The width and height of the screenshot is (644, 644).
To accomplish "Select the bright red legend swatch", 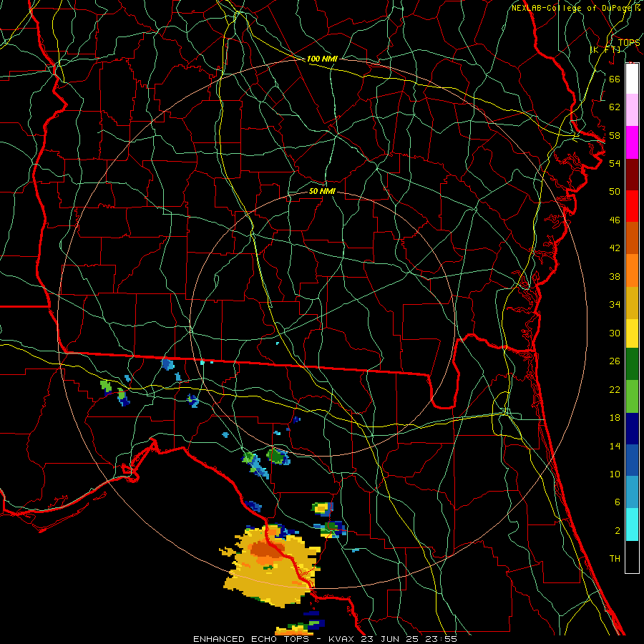I will [x=632, y=206].
